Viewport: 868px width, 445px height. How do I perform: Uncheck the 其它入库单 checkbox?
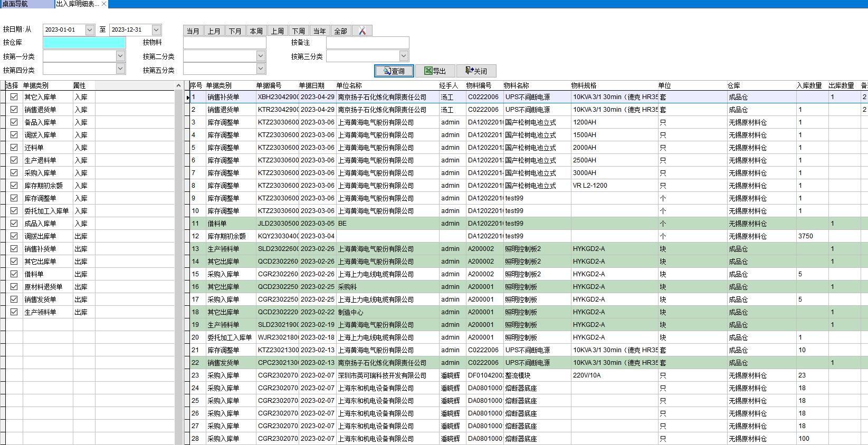tap(14, 97)
